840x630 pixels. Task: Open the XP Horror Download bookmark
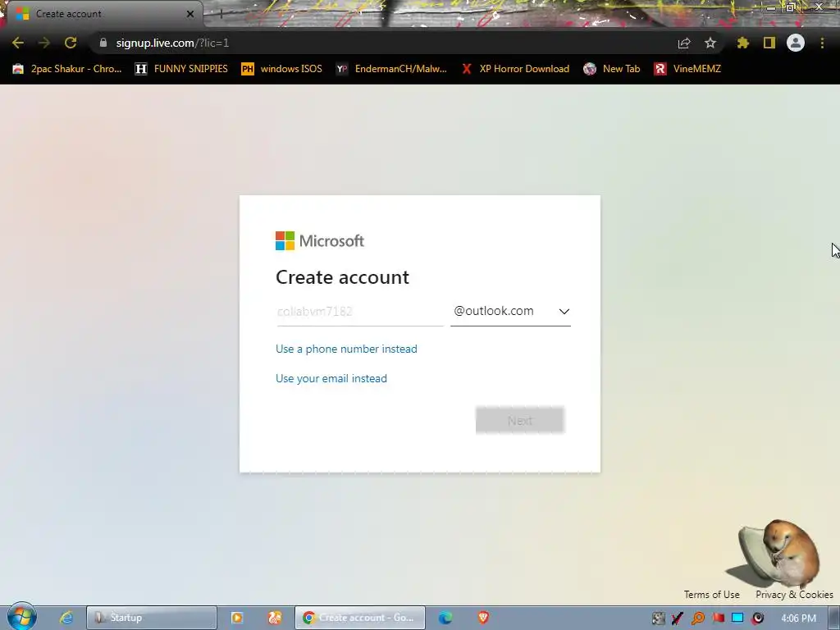point(515,69)
